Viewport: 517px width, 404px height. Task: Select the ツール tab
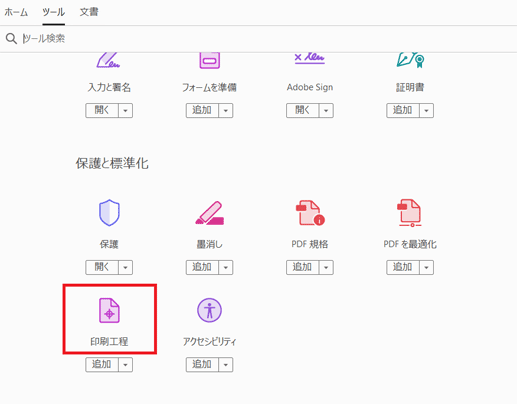click(x=53, y=12)
